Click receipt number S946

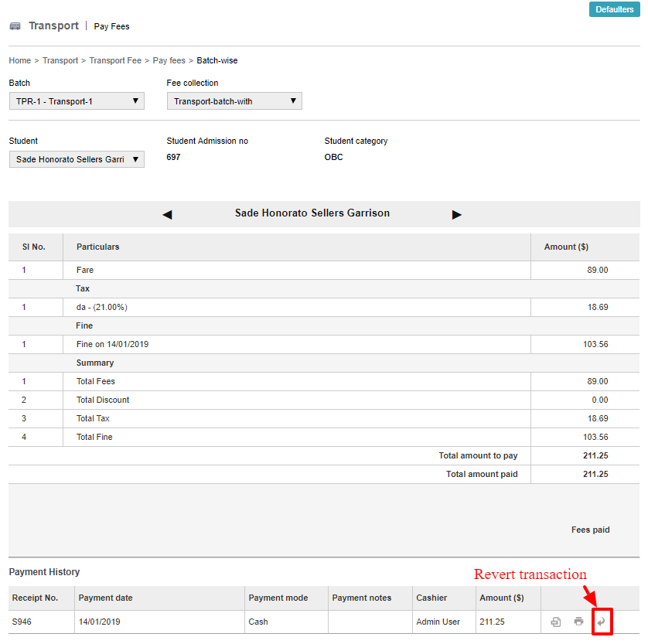[22, 622]
